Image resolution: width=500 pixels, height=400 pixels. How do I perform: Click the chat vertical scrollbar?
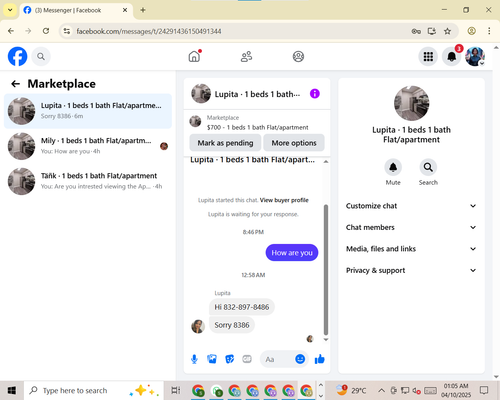pyautogui.click(x=326, y=270)
